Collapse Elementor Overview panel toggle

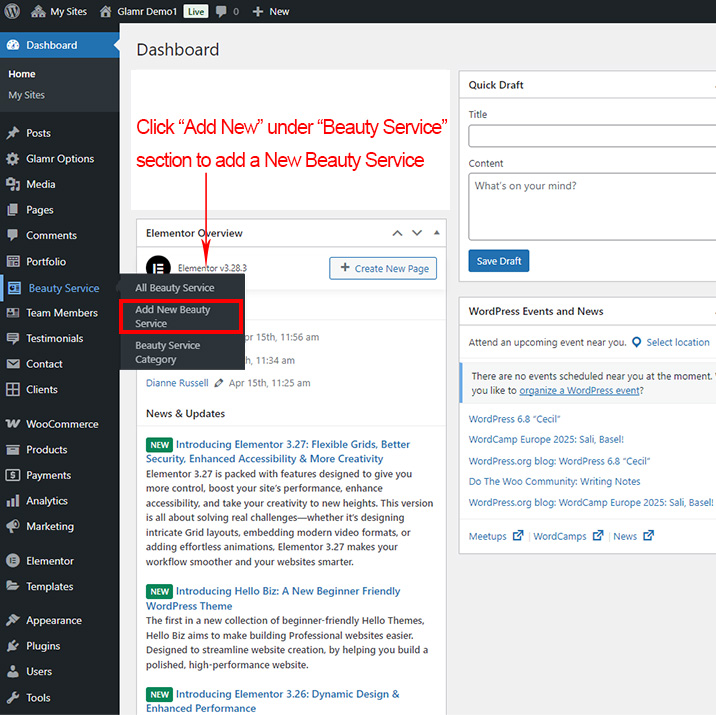coord(437,233)
